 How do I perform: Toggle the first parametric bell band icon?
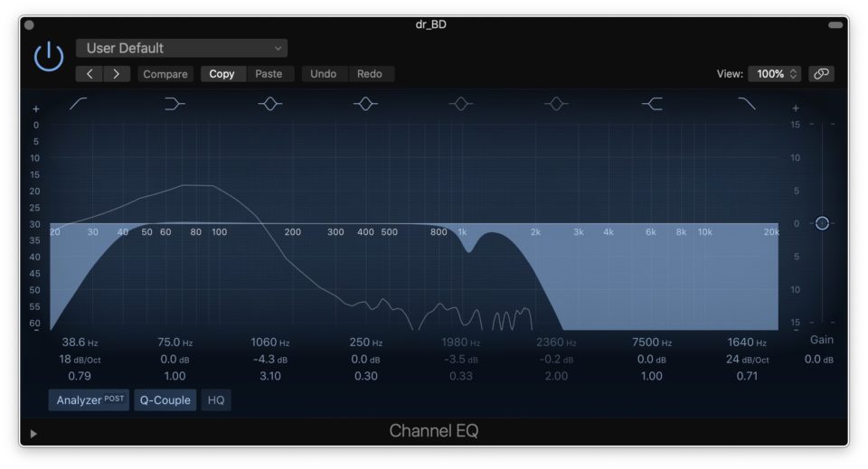(x=269, y=105)
